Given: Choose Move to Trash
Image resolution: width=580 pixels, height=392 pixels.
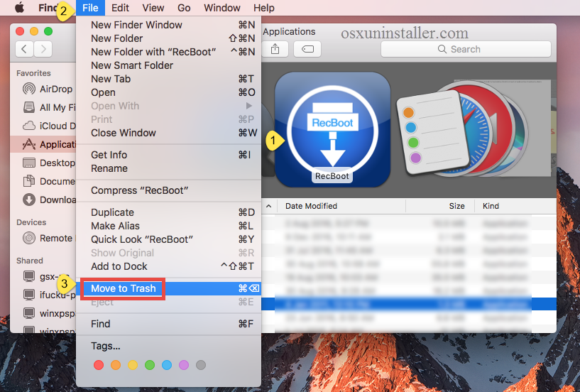Looking at the screenshot, I should (x=168, y=288).
